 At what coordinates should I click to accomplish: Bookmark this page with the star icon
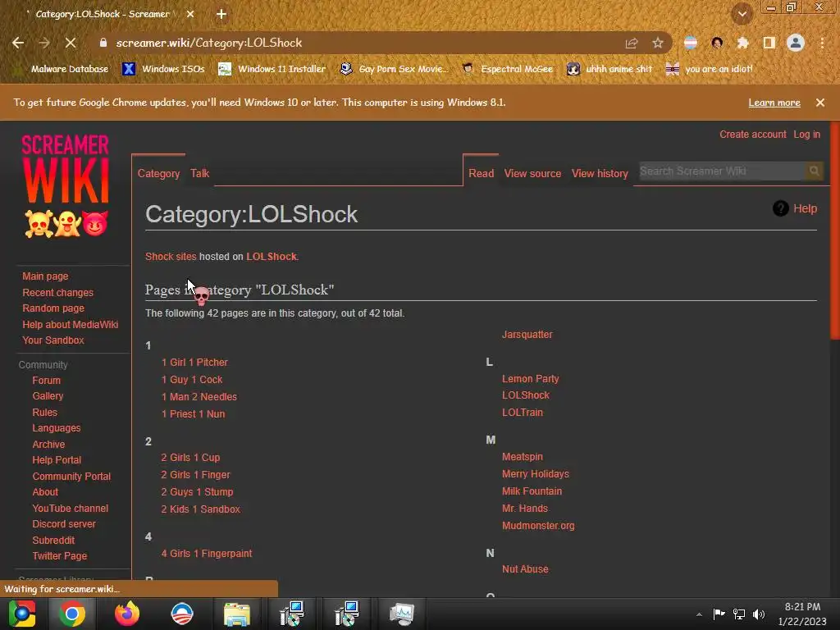click(658, 43)
